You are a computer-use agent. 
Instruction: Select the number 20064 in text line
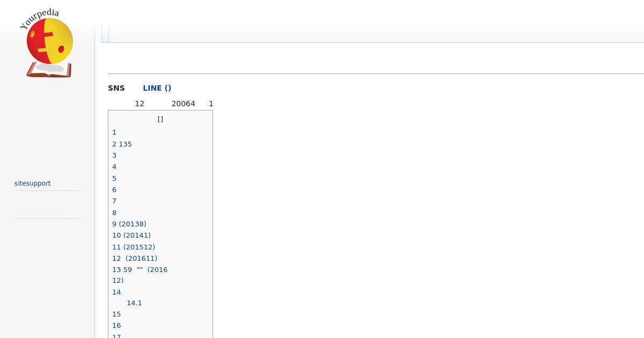click(184, 104)
